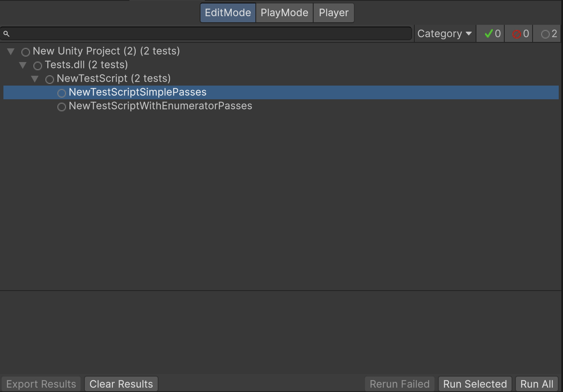Collapse the New Unity Project tree node
563x392 pixels.
click(10, 51)
